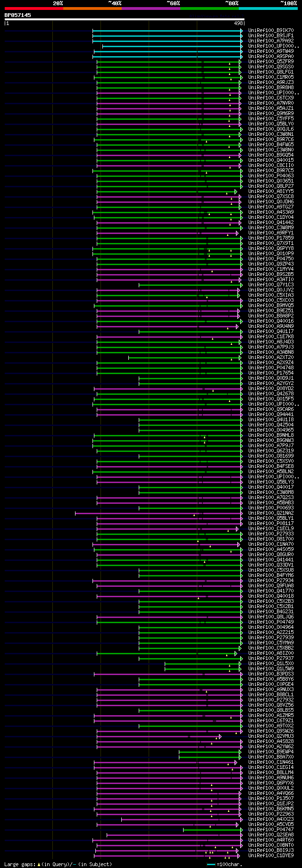This screenshot has width=302, height=868.
Task: Click the UniRef100_B8A7X0 label
Action: [x=271, y=757]
